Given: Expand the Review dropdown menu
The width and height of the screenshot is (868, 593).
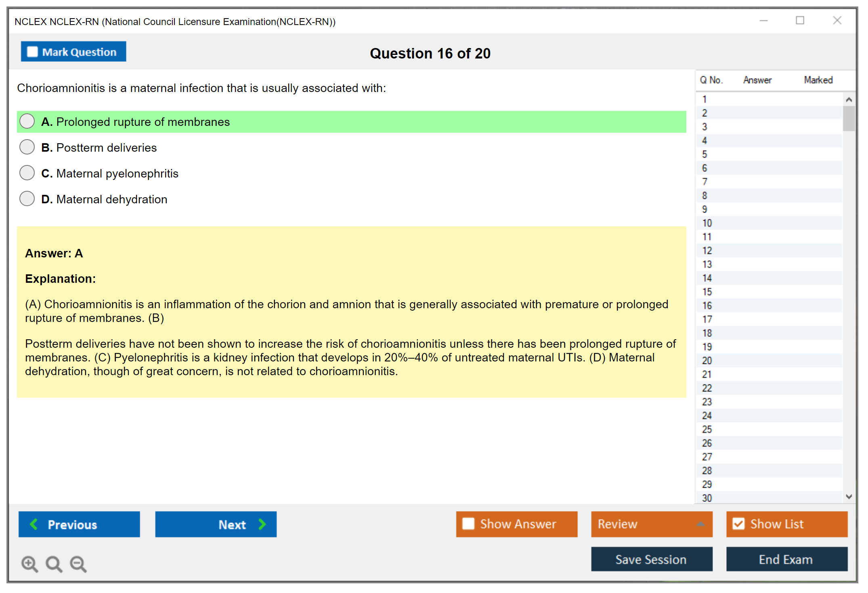Looking at the screenshot, I should tap(700, 524).
